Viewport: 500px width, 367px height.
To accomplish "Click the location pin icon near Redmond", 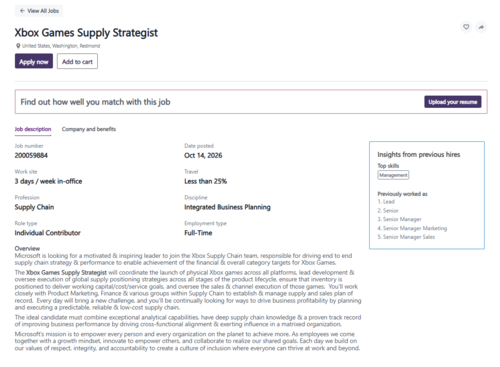I will (x=18, y=46).
